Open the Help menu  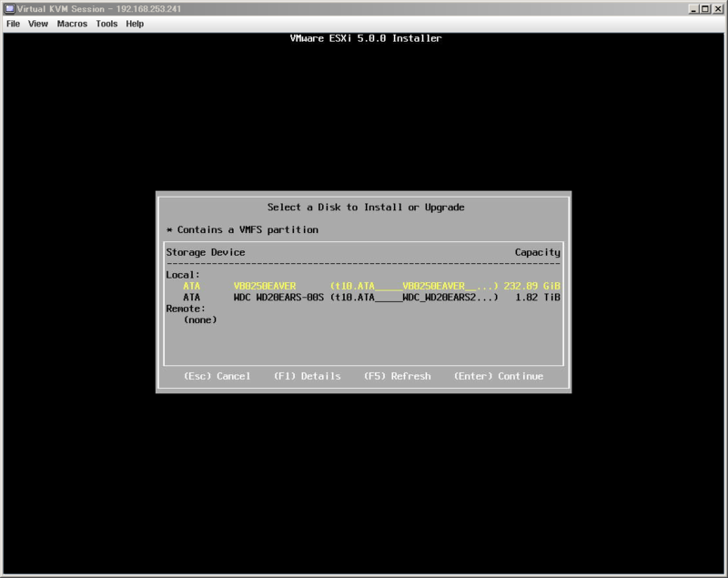tap(135, 24)
